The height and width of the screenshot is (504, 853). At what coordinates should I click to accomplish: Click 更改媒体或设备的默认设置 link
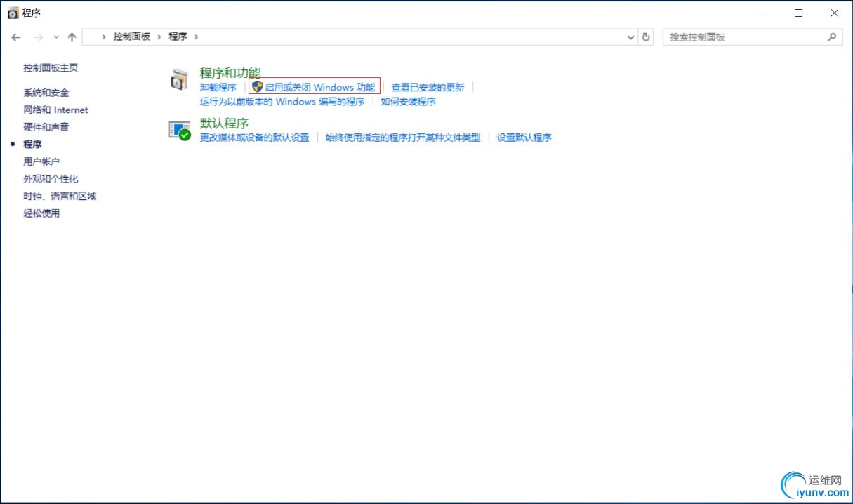255,138
